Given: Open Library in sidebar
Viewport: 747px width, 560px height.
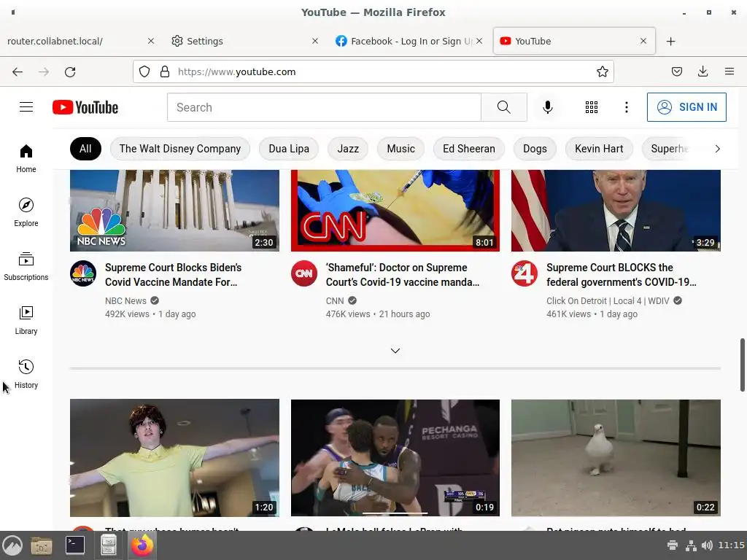Looking at the screenshot, I should coord(26,320).
